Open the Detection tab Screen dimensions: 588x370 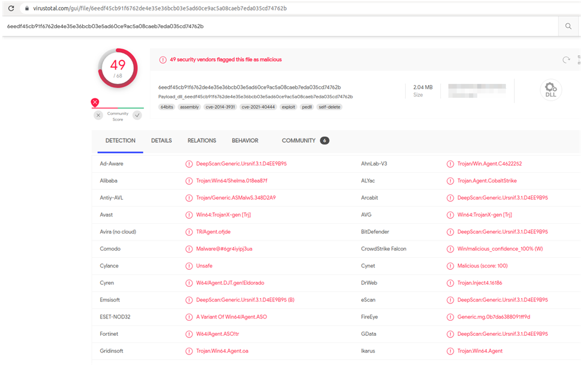120,140
